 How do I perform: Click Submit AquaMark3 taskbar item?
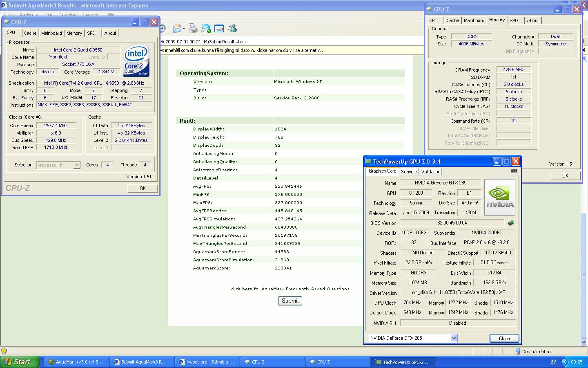click(x=142, y=362)
